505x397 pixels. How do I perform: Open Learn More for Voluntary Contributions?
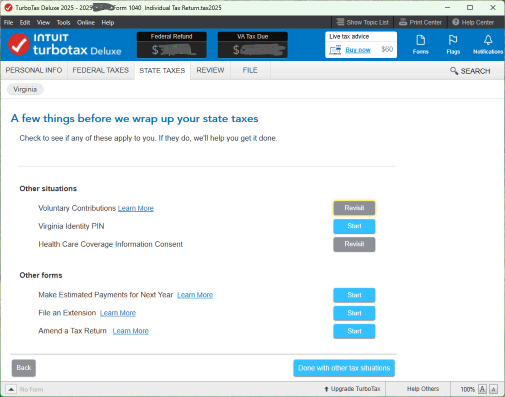click(136, 208)
